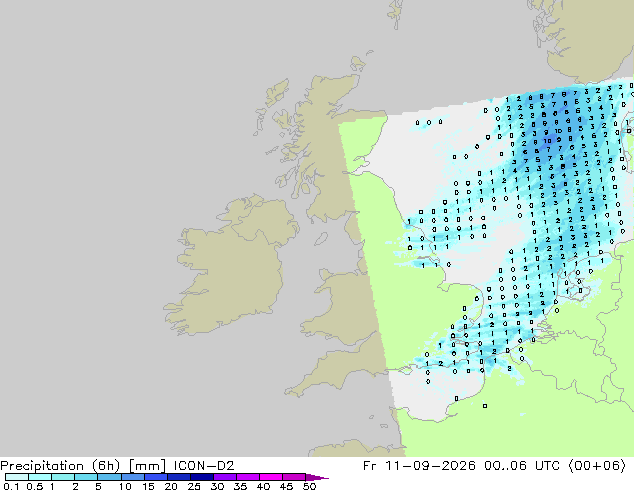Select the 20–25 mm legend swatch
Screen dimensions: 634x490
click(x=179, y=477)
